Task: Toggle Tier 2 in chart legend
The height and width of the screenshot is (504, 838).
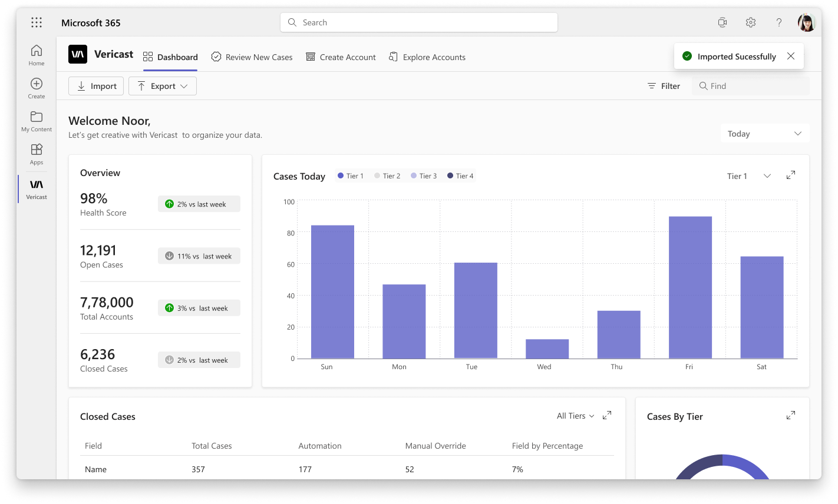Action: point(387,175)
